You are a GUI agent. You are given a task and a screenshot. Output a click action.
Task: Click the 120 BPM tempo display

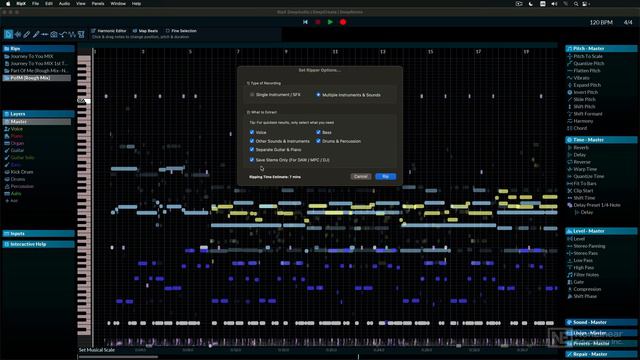[x=601, y=22]
